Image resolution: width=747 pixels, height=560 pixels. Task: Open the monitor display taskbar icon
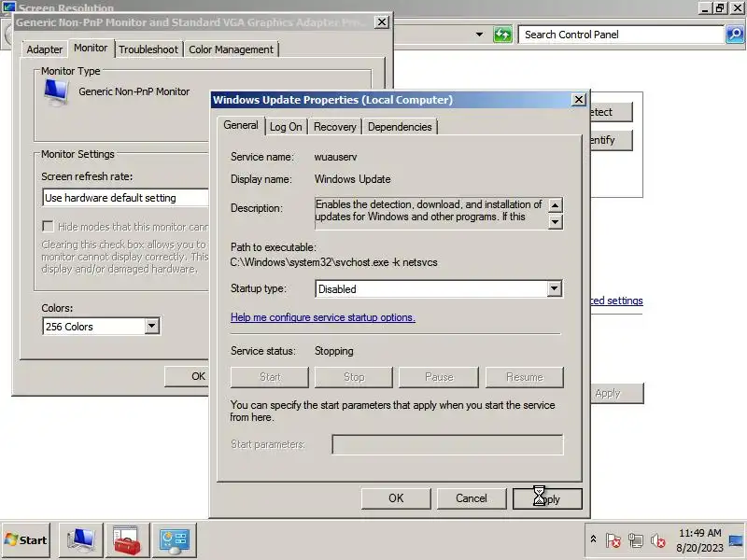click(x=81, y=540)
